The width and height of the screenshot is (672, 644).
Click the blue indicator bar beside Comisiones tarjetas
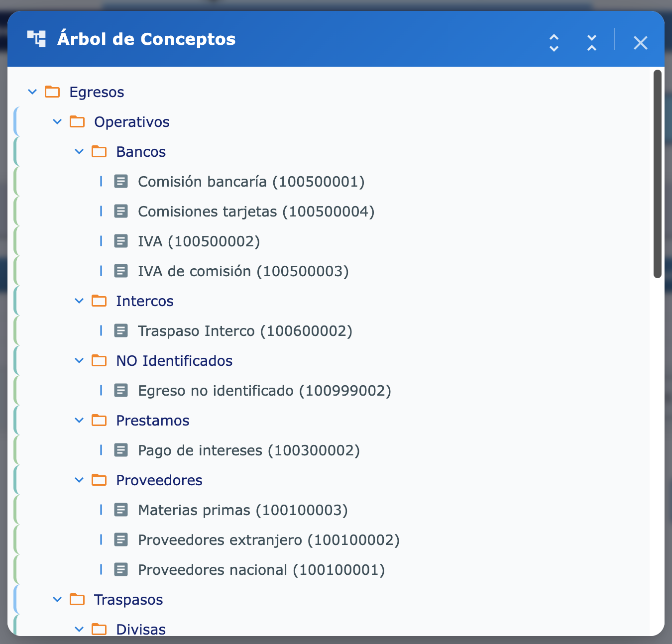[x=102, y=212]
